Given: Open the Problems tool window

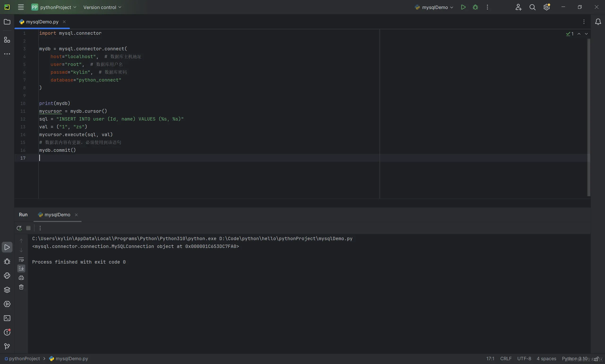Looking at the screenshot, I should (7, 332).
